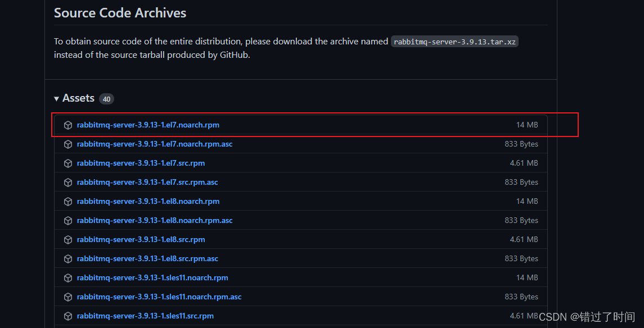Click package icon beside sles11.noarch.rpm file
Image resolution: width=644 pixels, height=328 pixels.
pos(68,278)
